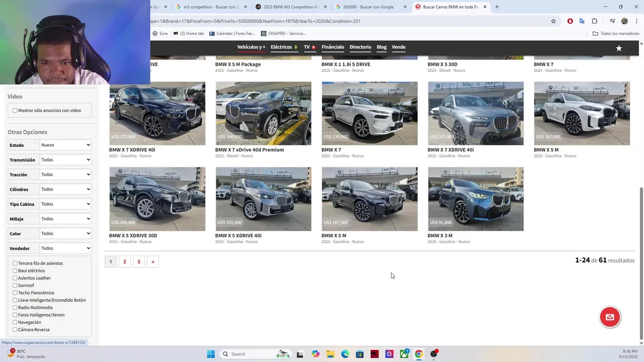Enable 'Baul eléctrico' checkbox
Viewport: 644px width, 362px height.
(15, 271)
